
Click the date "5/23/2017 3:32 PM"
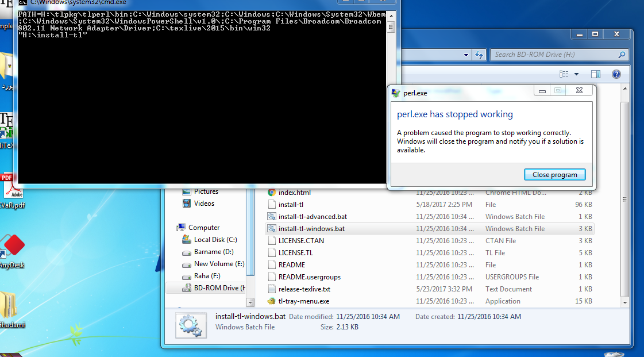tap(444, 289)
